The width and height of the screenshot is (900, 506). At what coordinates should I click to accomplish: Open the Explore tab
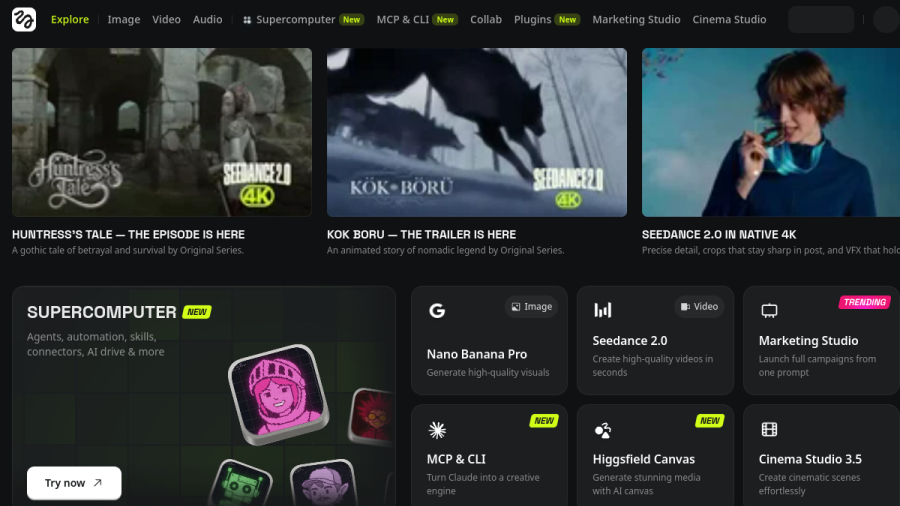70,20
